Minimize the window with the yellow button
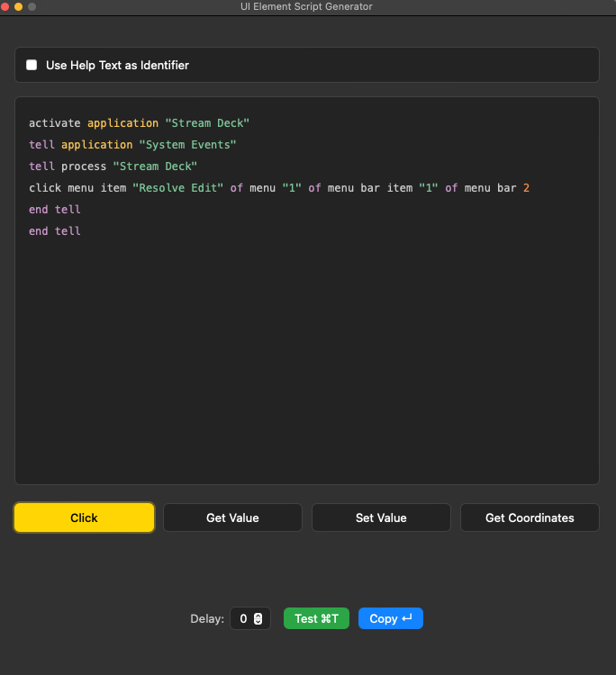Image resolution: width=616 pixels, height=675 pixels. pyautogui.click(x=19, y=6)
